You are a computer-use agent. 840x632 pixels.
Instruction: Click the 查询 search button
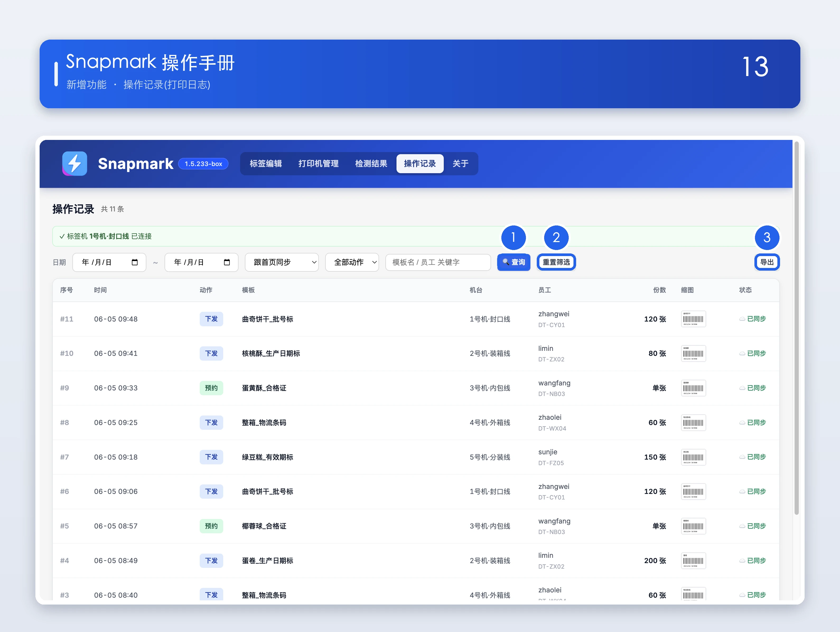[x=514, y=262]
